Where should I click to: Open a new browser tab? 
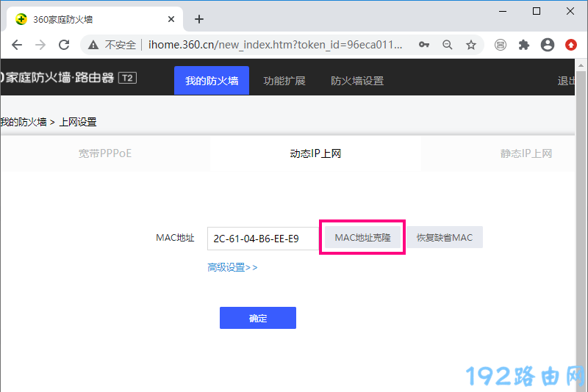(198, 19)
